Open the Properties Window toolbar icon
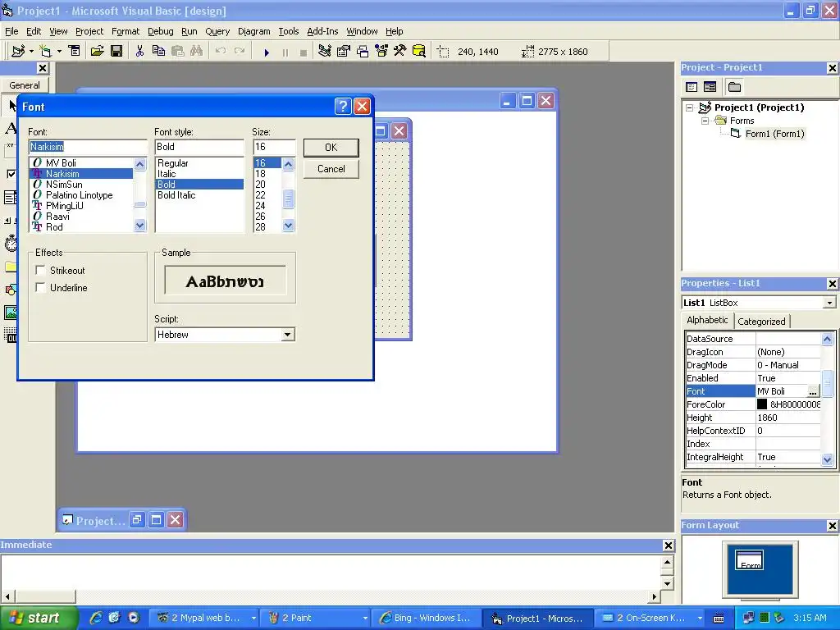The height and width of the screenshot is (630, 840). pyautogui.click(x=344, y=52)
